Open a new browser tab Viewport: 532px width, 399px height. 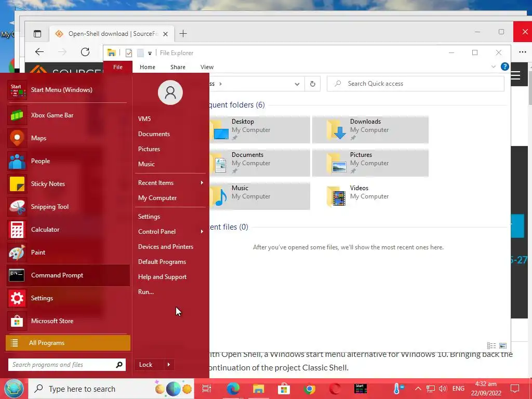pos(183,34)
